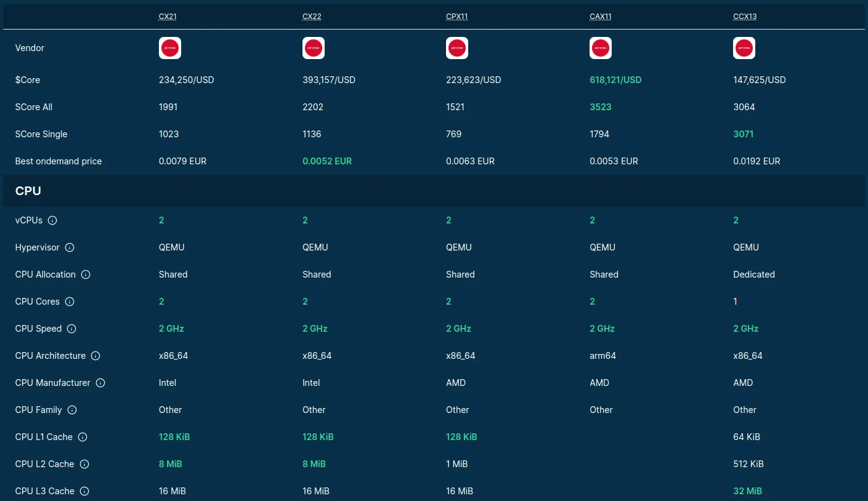Click the CPU Architecture info icon
868x501 pixels.
click(x=95, y=356)
